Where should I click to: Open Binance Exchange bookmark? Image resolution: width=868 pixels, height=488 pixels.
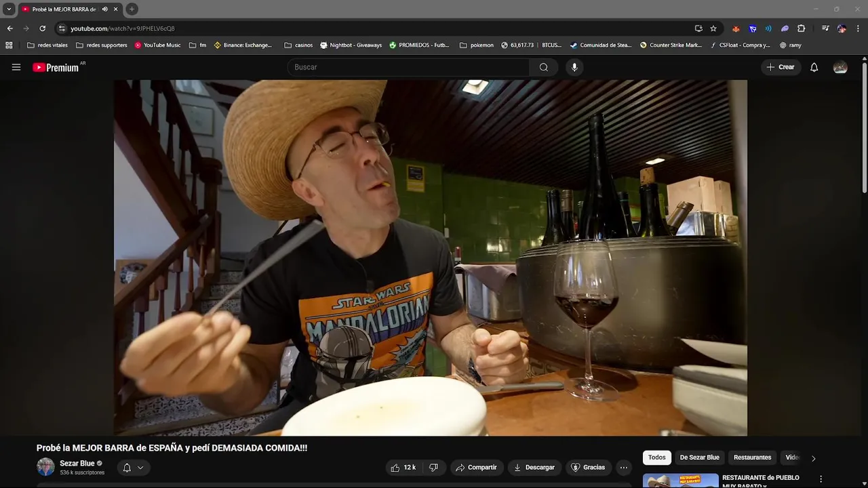point(243,45)
